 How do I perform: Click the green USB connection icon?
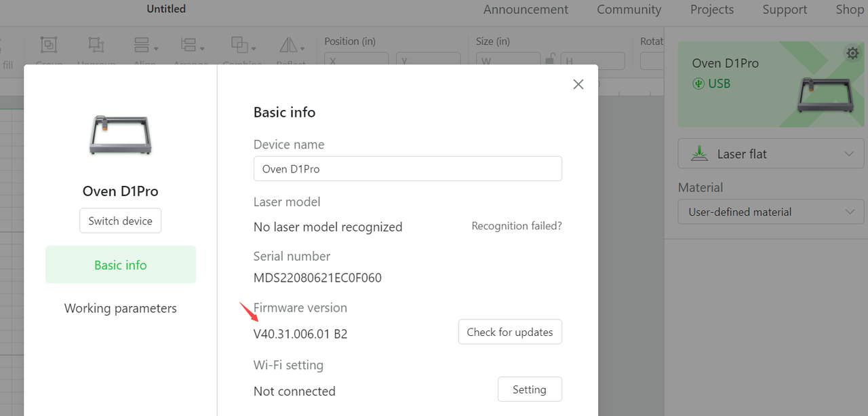point(698,83)
